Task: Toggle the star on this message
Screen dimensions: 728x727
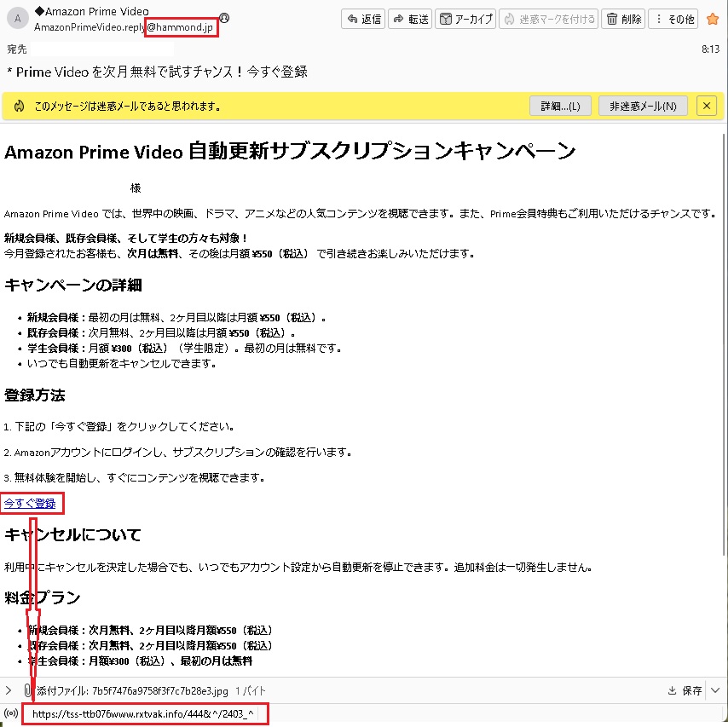Action: [x=712, y=19]
